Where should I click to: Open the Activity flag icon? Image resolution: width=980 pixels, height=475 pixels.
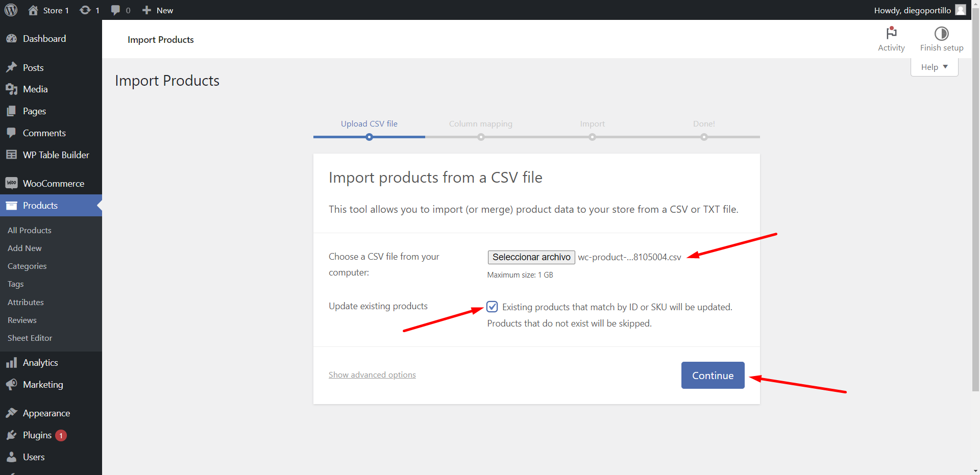[891, 34]
